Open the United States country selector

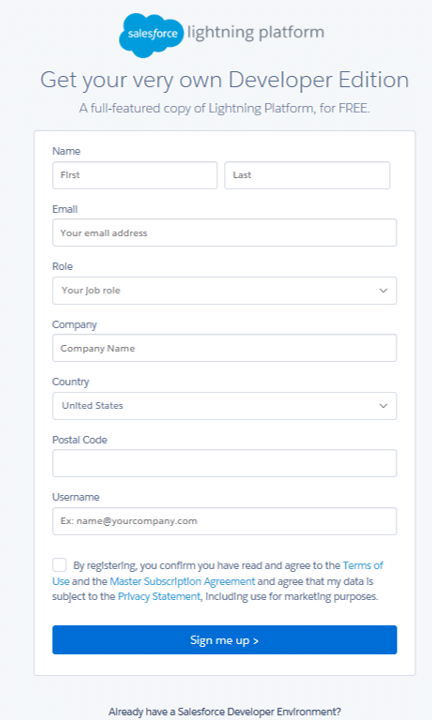coord(224,406)
